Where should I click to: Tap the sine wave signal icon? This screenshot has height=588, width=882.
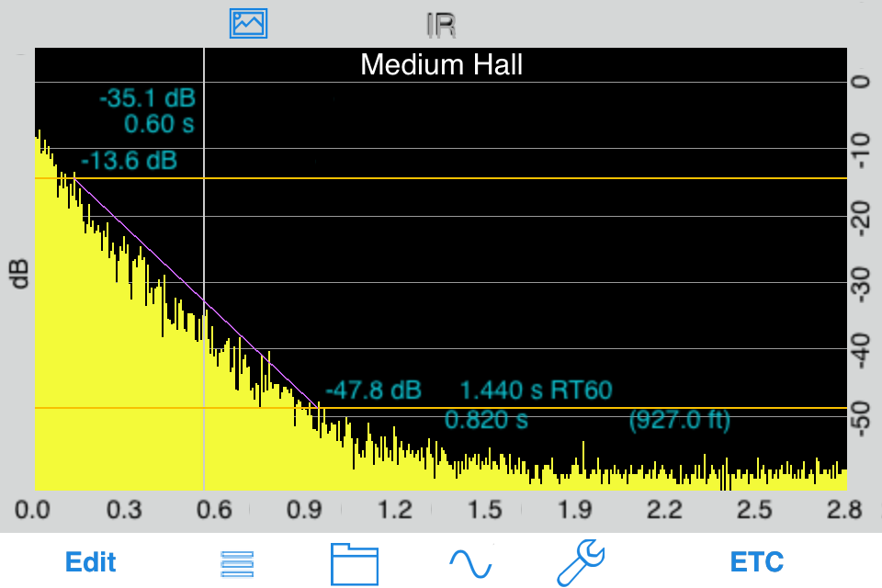(x=470, y=564)
